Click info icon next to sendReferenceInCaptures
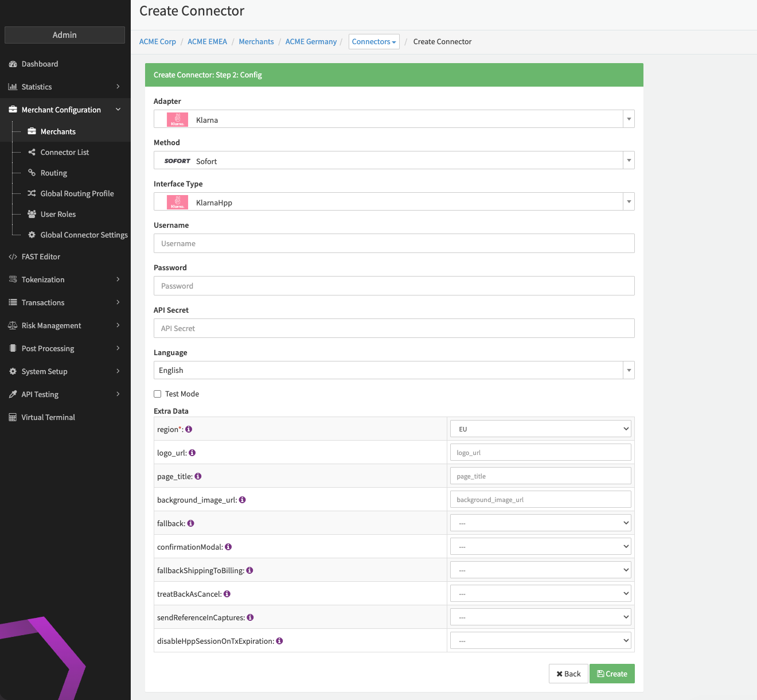The height and width of the screenshot is (700, 757). [x=250, y=617]
